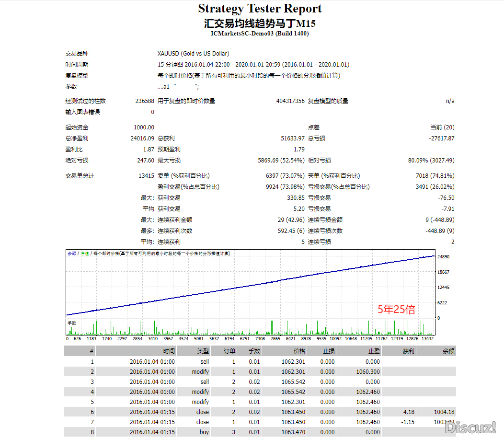
Task: Click the '时间周期' label
Action: pyautogui.click(x=77, y=64)
